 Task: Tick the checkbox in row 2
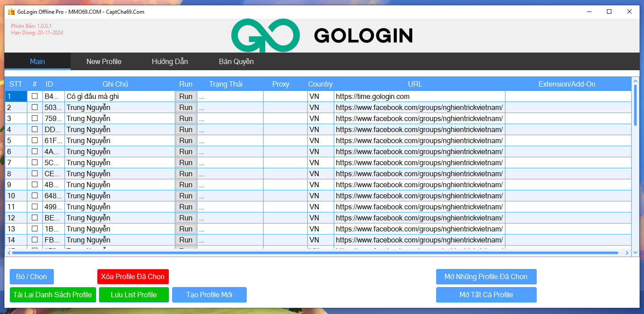click(34, 107)
